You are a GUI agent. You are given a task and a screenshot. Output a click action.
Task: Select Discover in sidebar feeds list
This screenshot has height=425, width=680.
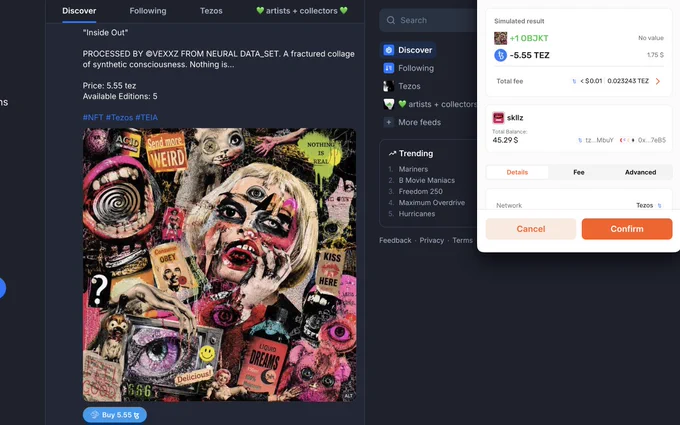pyautogui.click(x=408, y=50)
